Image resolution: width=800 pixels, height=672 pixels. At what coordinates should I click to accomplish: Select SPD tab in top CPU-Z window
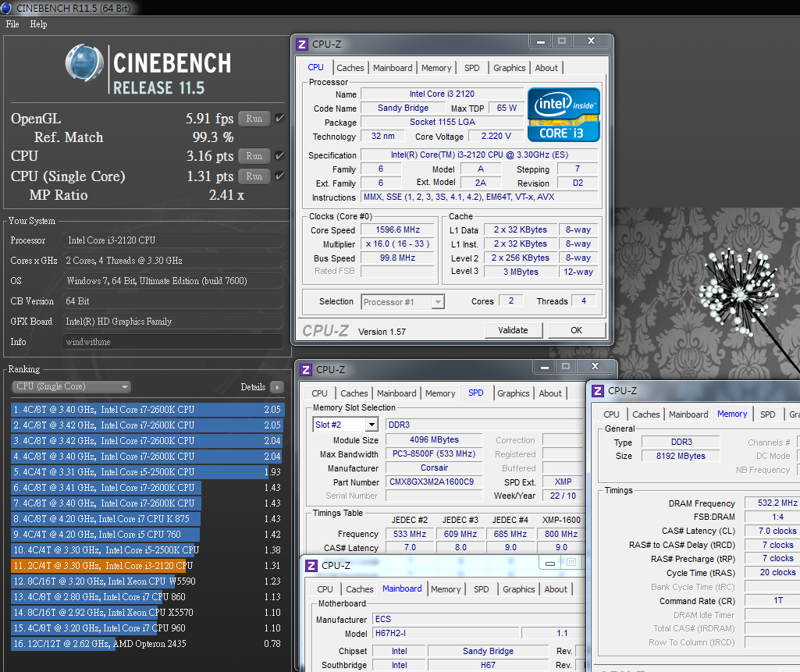472,68
